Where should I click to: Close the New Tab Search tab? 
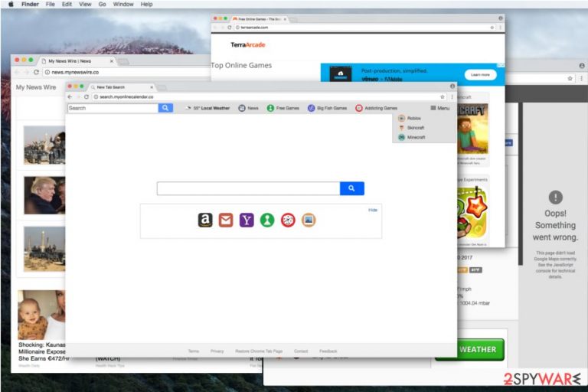coord(152,87)
